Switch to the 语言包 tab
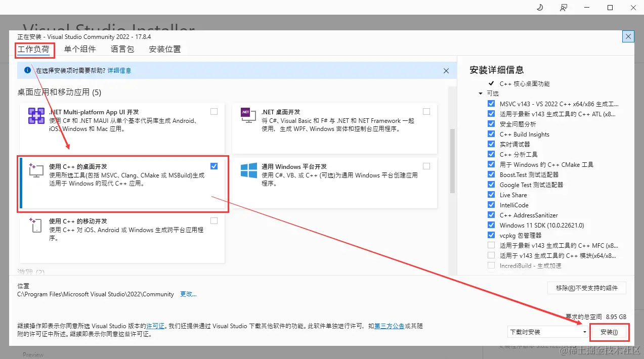The width and height of the screenshot is (644, 359). (x=122, y=49)
